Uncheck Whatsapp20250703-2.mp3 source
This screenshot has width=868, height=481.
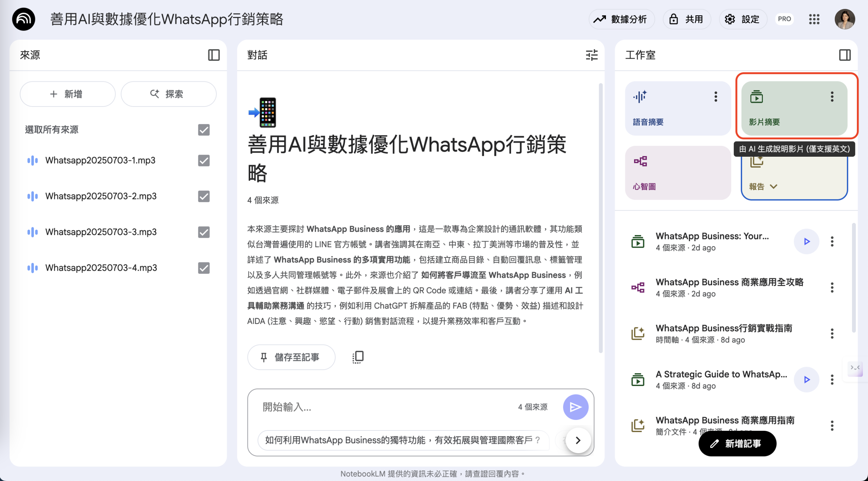[203, 196]
